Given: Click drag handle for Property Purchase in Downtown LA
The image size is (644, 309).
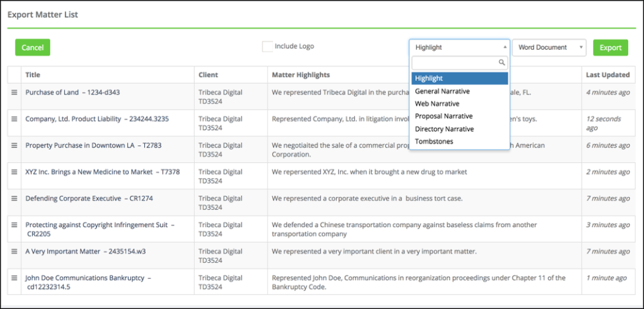Looking at the screenshot, I should click(x=14, y=145).
